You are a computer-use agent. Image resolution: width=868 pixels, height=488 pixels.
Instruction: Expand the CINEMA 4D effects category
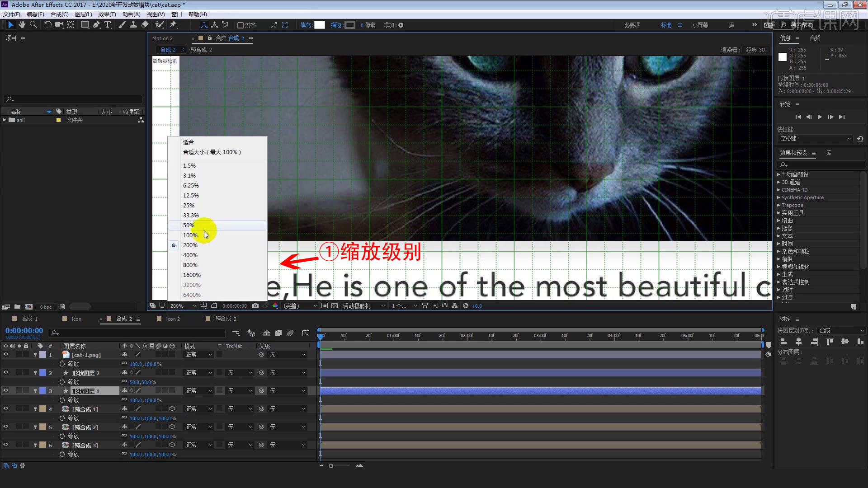click(x=778, y=190)
